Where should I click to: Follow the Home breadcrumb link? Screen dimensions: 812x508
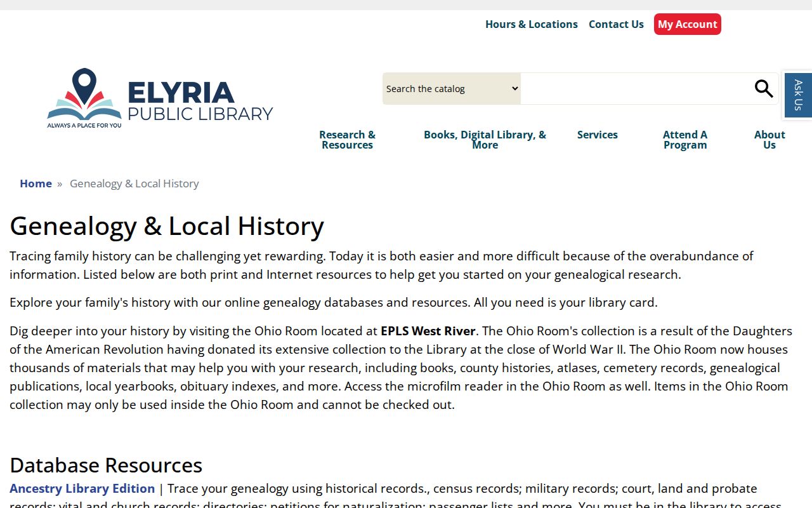36,184
